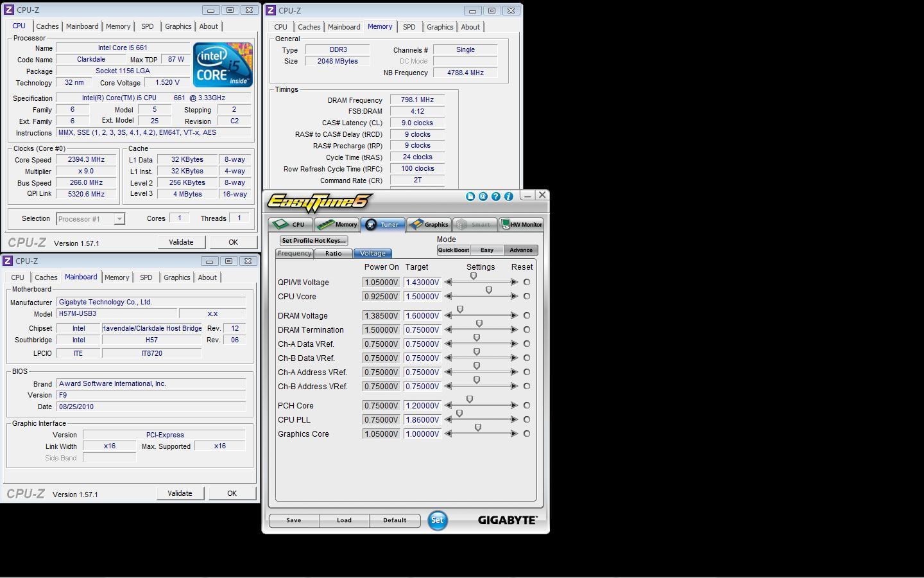Decrease QPI/Vtt Voltage with left arrow
Screen dimensions: 924x578
tap(448, 282)
